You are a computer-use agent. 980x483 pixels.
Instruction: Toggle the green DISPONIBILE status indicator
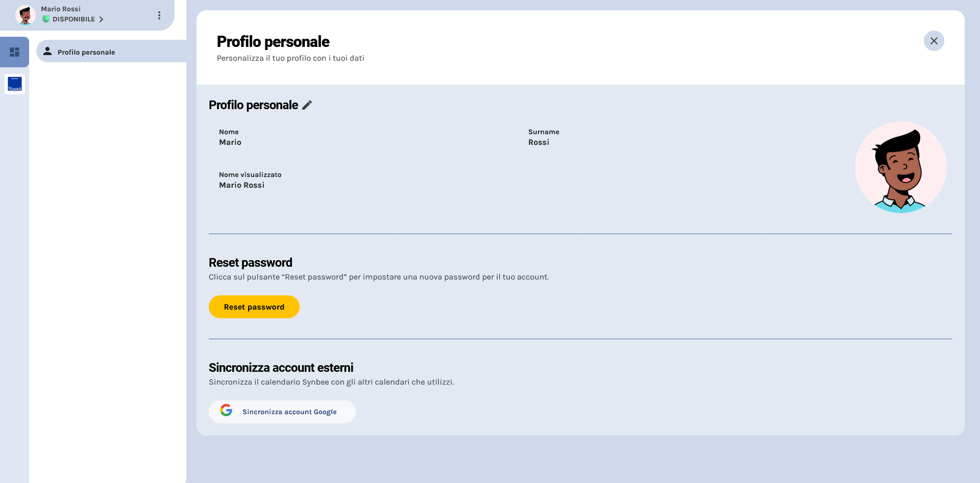[46, 19]
